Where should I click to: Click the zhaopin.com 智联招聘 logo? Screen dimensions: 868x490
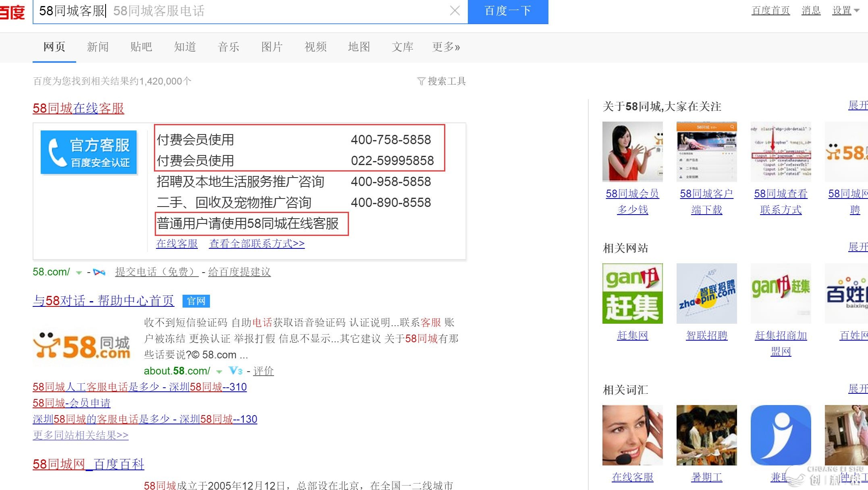(707, 294)
